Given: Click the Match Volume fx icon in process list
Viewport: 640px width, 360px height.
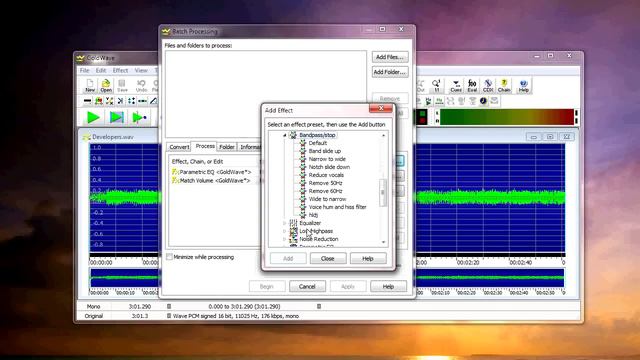Looking at the screenshot, I should [x=176, y=180].
